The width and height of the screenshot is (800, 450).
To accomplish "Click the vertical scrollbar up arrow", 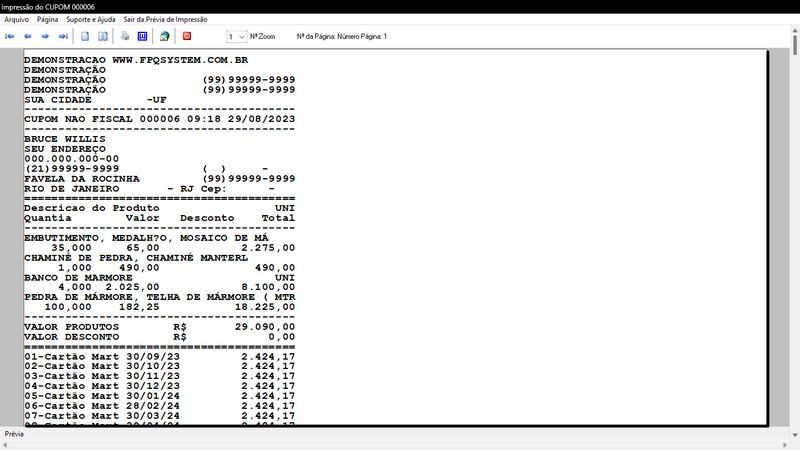I will coord(795,31).
